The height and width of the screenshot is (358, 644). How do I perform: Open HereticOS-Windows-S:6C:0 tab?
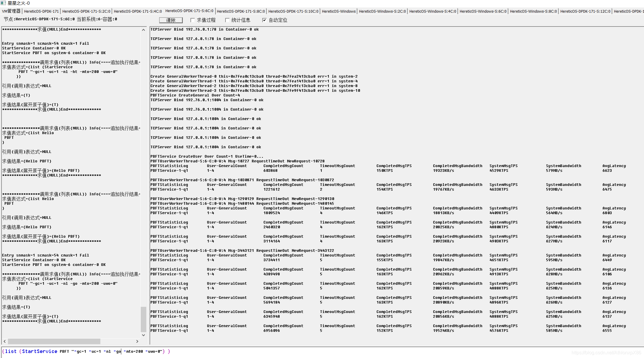[483, 11]
